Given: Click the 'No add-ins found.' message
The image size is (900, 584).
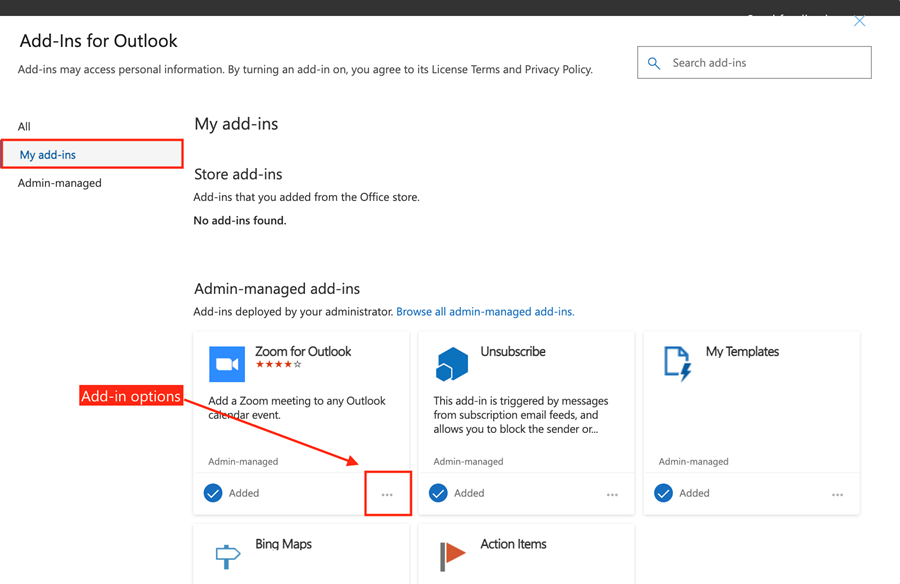Looking at the screenshot, I should 240,221.
